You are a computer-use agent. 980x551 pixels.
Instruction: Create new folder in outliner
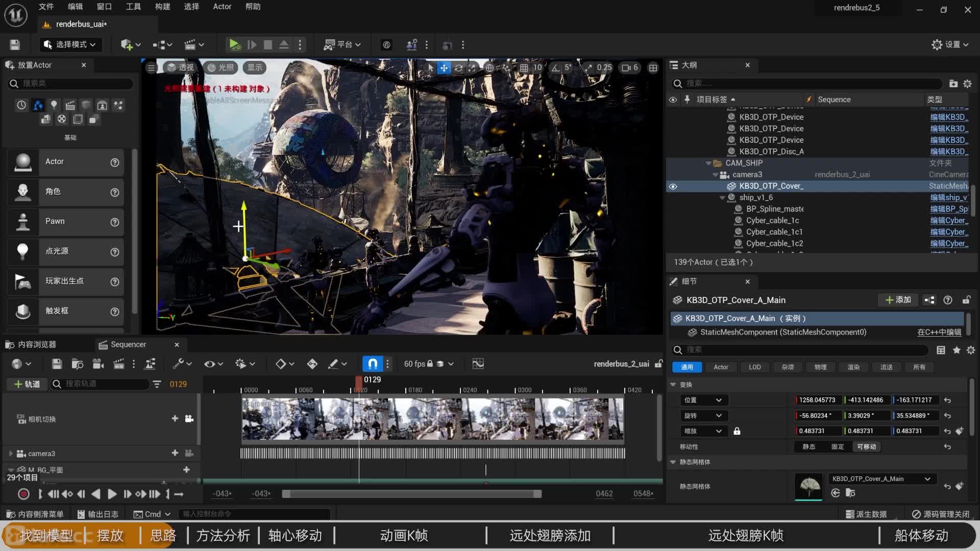coord(953,83)
